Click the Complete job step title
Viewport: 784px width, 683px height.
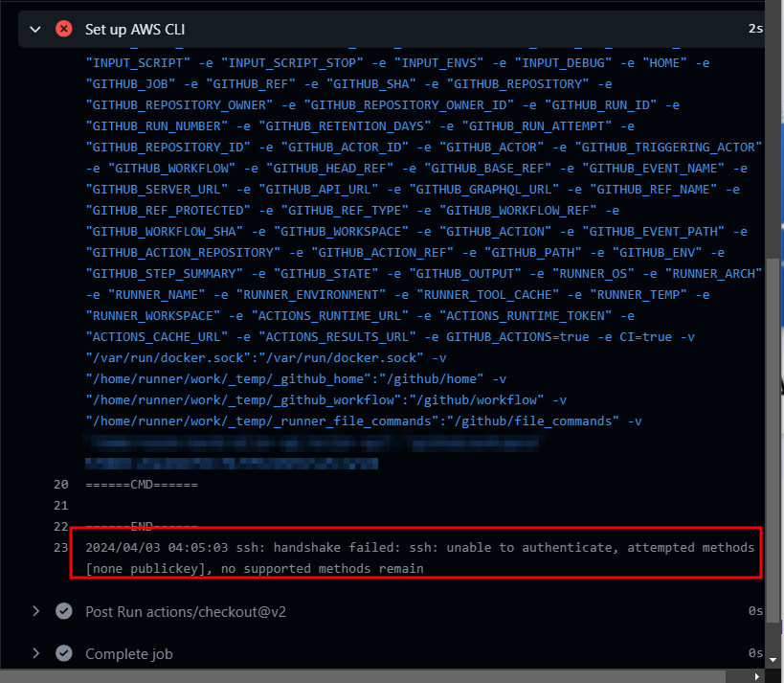[x=128, y=653]
